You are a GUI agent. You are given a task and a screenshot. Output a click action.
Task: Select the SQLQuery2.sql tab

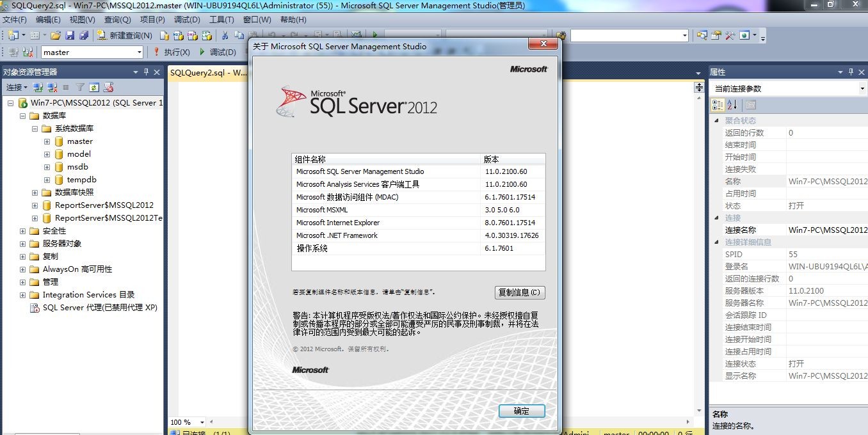(208, 73)
